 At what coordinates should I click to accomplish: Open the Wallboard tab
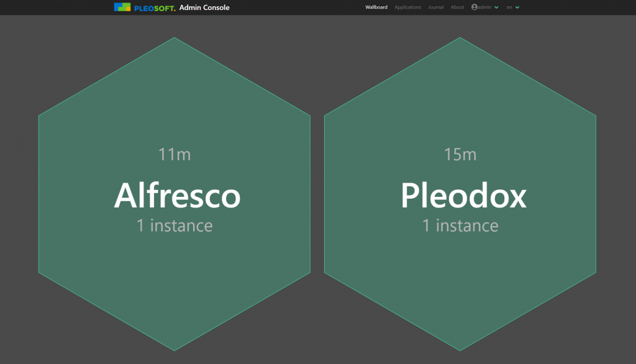376,7
